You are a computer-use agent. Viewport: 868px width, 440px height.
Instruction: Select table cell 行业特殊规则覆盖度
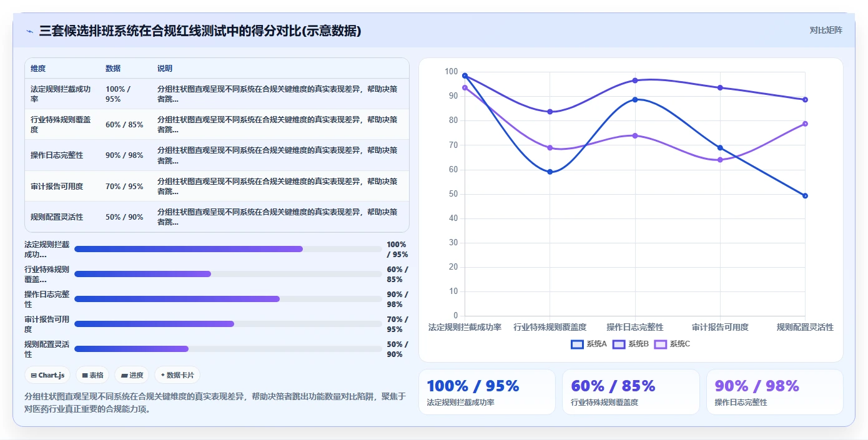pyautogui.click(x=62, y=124)
